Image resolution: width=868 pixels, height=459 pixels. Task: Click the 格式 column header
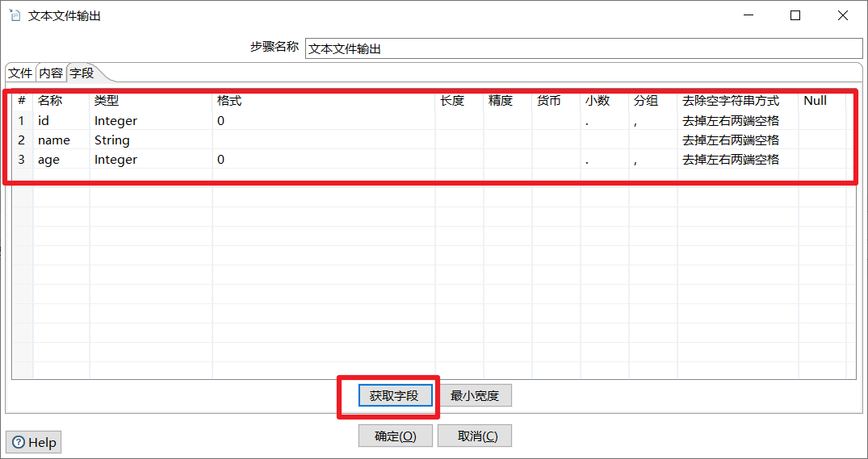coord(324,101)
